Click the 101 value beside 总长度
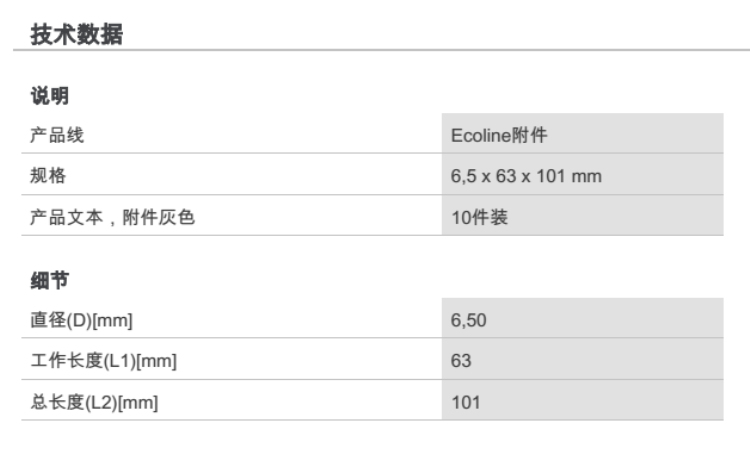 (x=465, y=402)
